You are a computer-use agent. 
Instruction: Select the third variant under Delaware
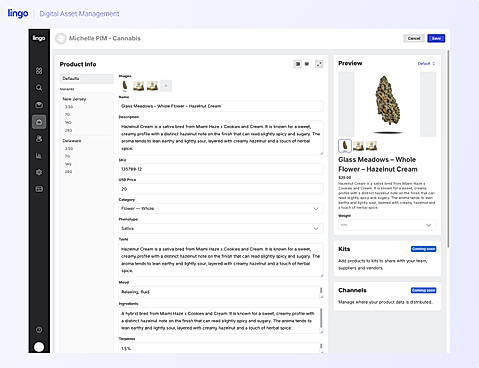(68, 164)
